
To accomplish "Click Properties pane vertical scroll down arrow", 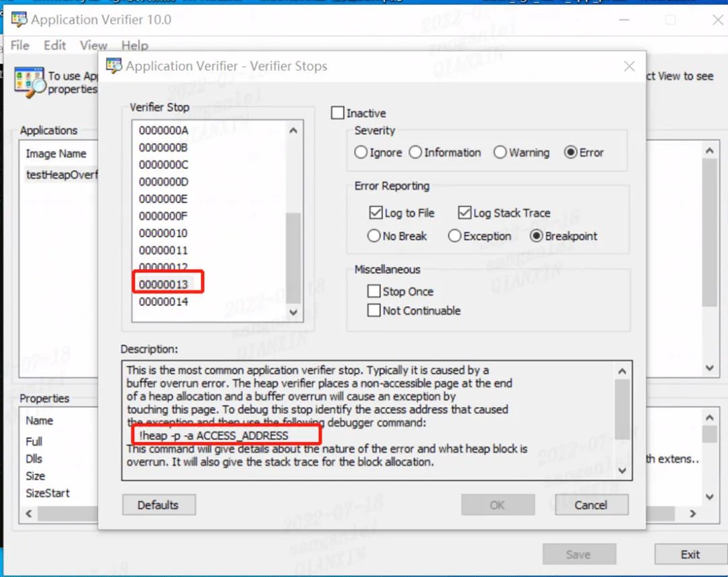I will point(709,497).
